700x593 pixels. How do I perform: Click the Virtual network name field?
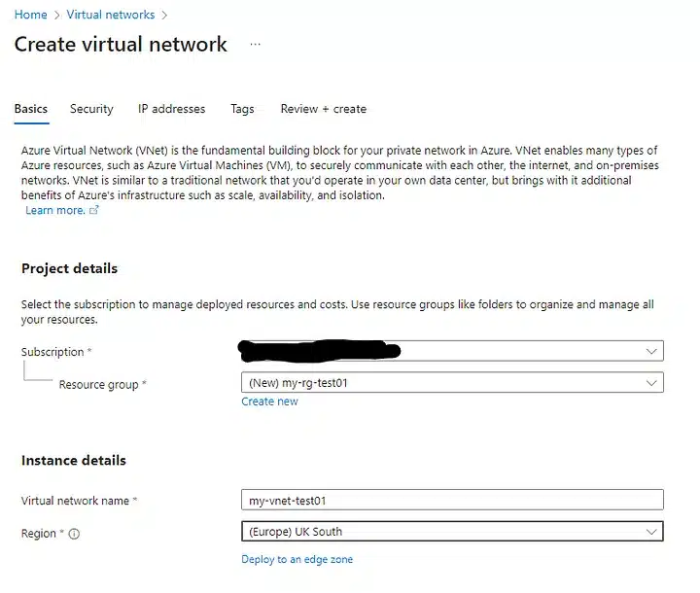pyautogui.click(x=452, y=500)
